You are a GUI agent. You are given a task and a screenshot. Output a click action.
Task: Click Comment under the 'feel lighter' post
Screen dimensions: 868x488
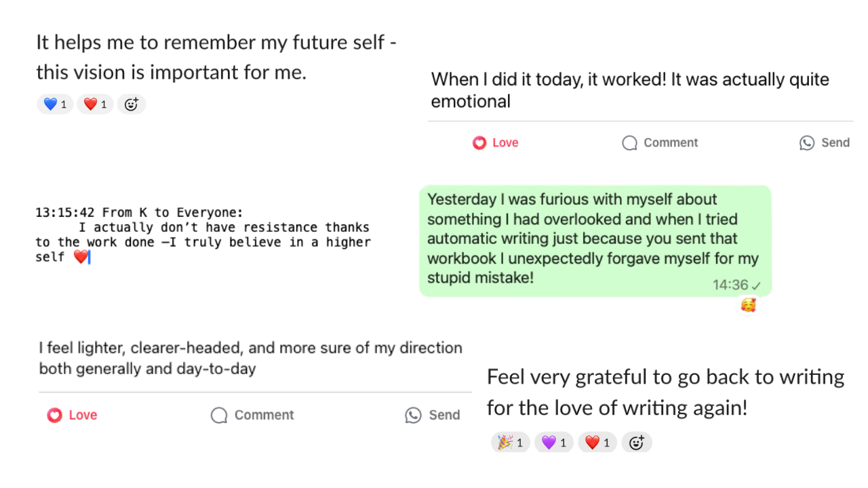click(x=252, y=415)
